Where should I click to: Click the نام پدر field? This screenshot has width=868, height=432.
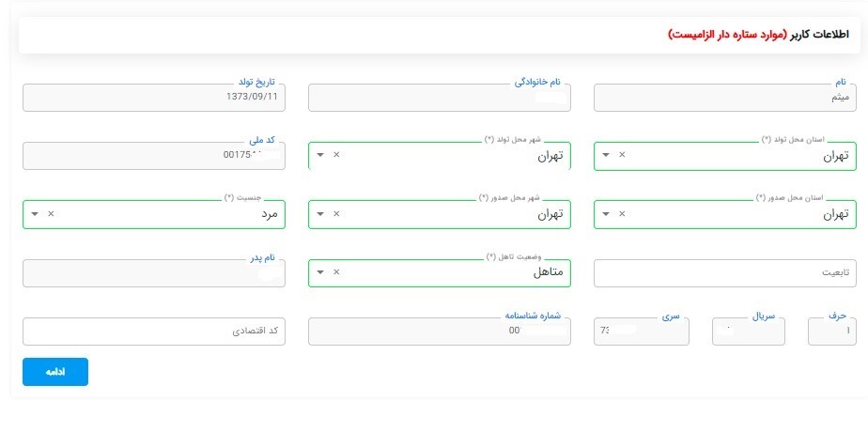click(154, 273)
